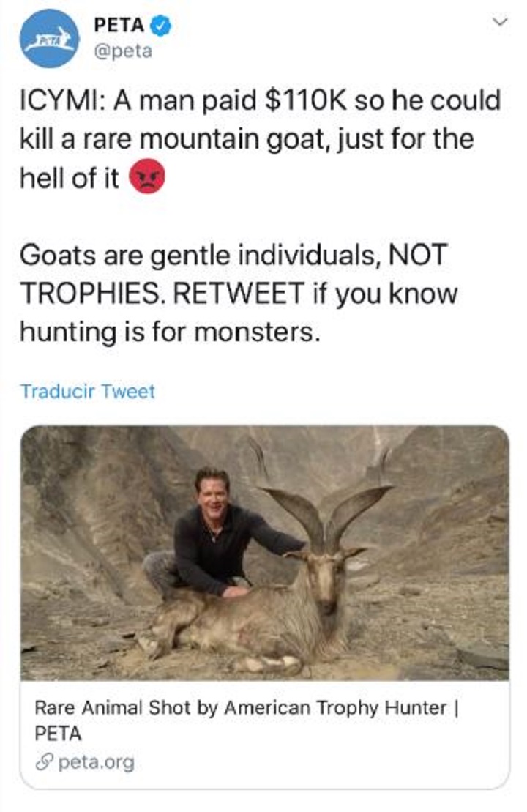Open the link preview photo
Viewport: 527px width, 812px height.
(263, 553)
